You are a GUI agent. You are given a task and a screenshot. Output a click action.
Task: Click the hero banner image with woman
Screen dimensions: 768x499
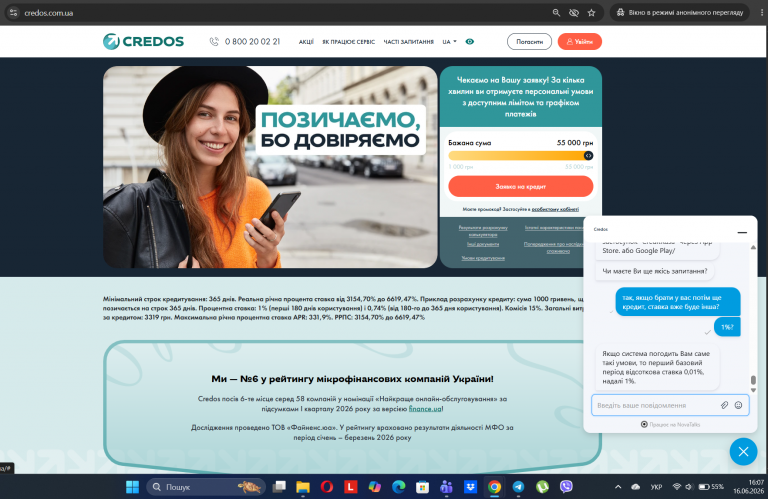[270, 167]
